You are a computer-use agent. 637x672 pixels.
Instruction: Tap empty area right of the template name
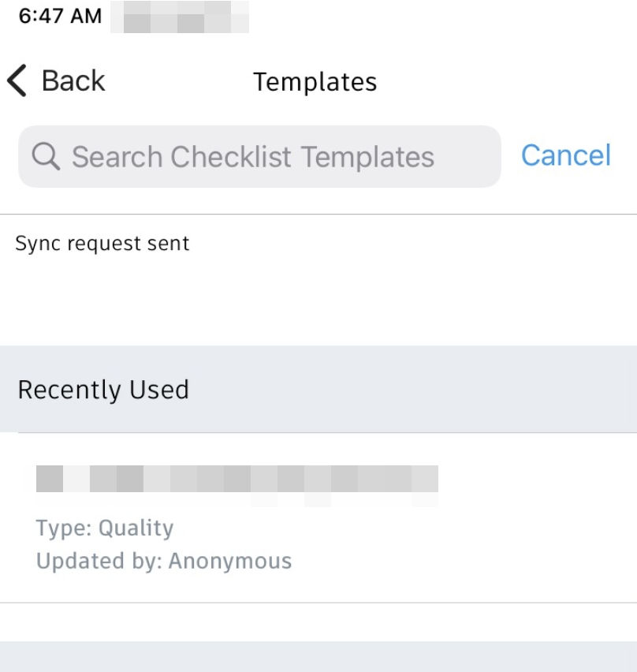coord(536,480)
